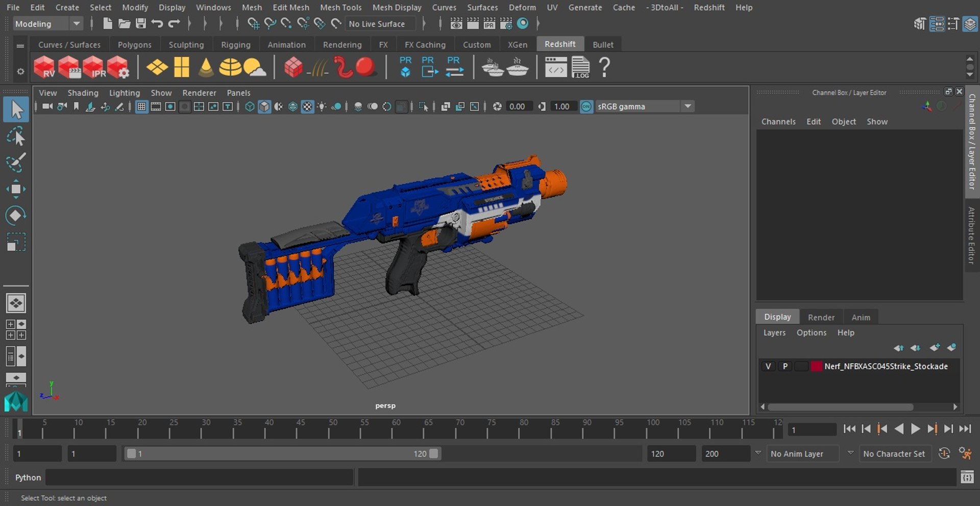Open the No Live Surface field
The image size is (980, 506).
click(380, 23)
